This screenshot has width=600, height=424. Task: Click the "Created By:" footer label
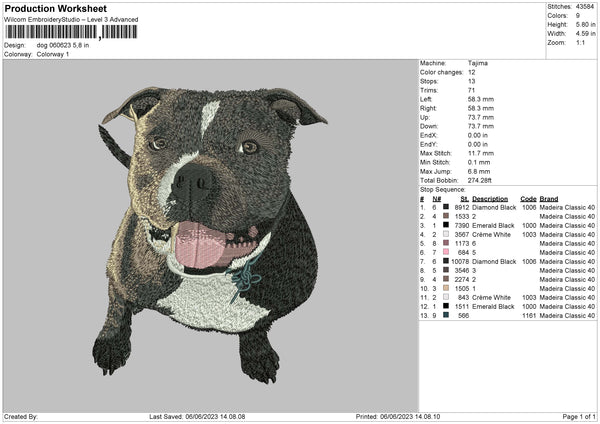coord(21,416)
